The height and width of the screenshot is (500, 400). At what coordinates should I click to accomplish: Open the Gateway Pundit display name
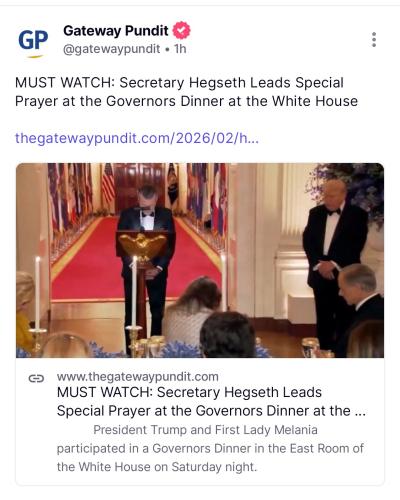(x=116, y=31)
